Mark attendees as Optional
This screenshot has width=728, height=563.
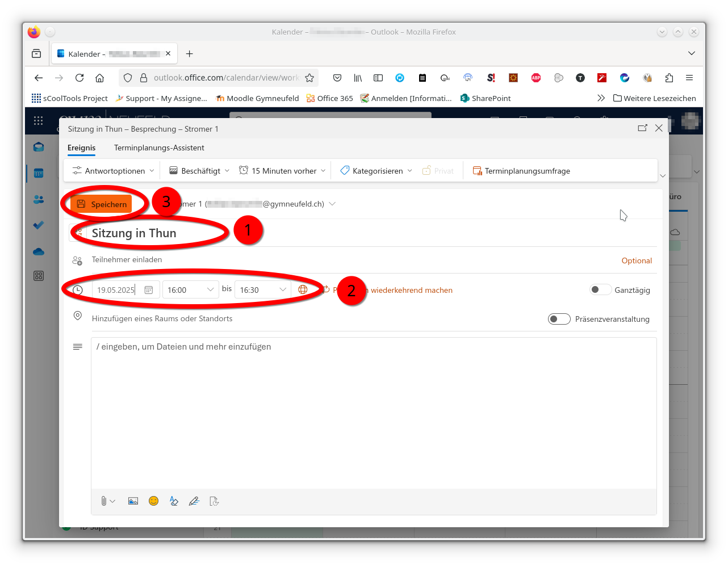[x=637, y=261]
